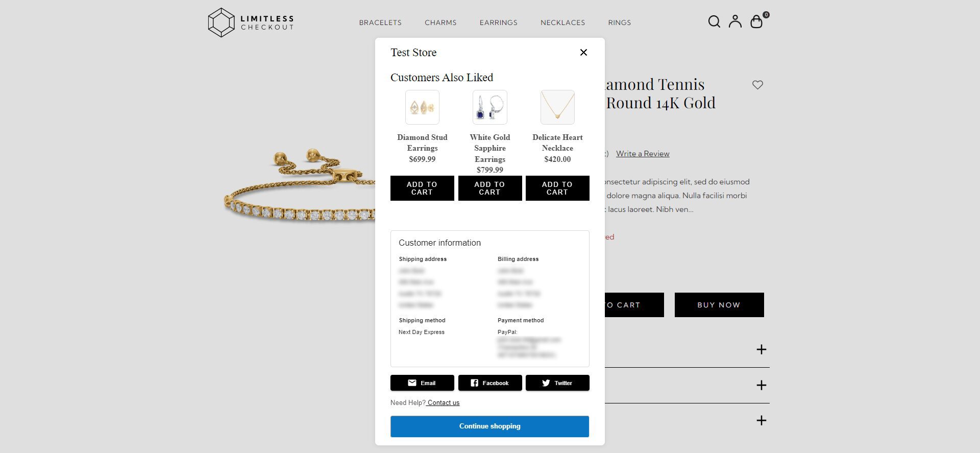Click the Continue shopping button
This screenshot has width=980, height=453.
click(x=489, y=426)
